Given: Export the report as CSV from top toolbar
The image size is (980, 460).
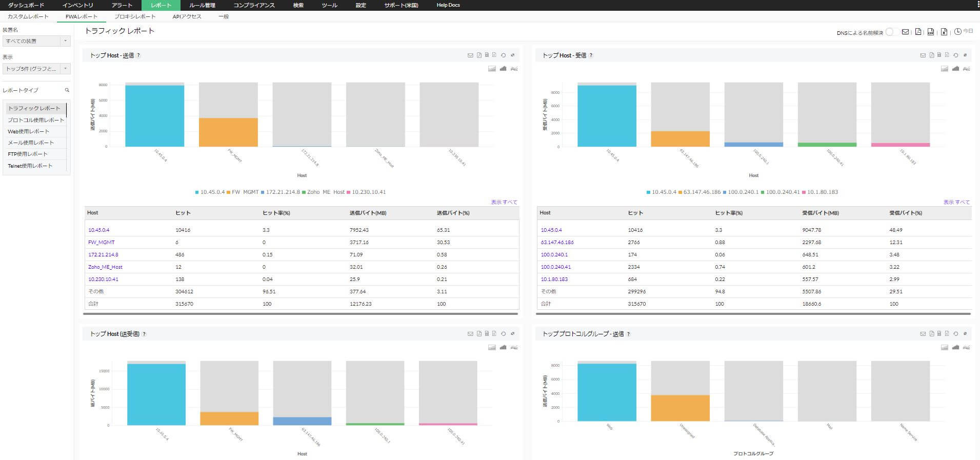Looking at the screenshot, I should [x=931, y=32].
